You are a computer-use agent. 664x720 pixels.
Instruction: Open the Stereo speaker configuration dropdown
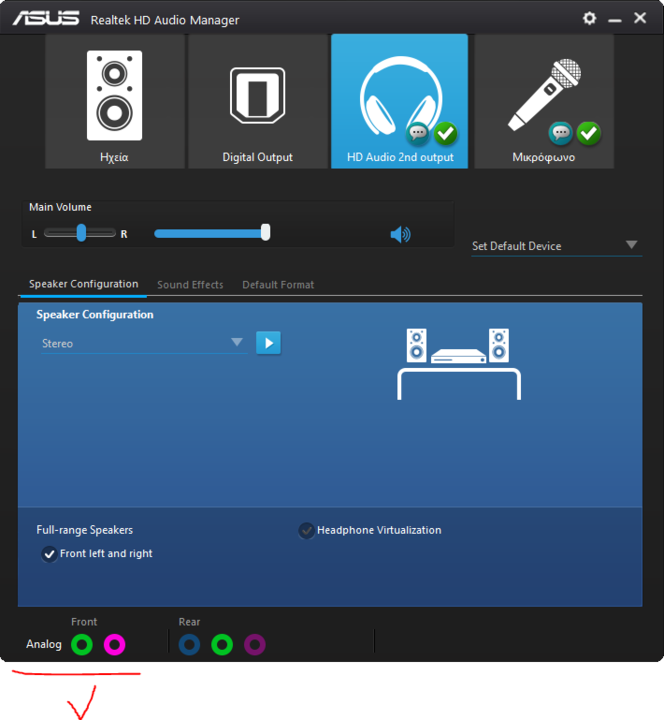point(144,343)
